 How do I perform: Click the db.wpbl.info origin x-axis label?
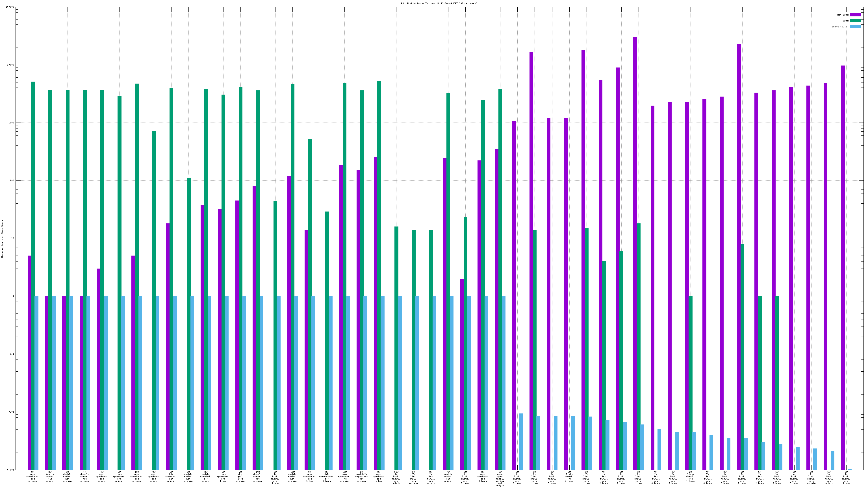click(x=240, y=476)
